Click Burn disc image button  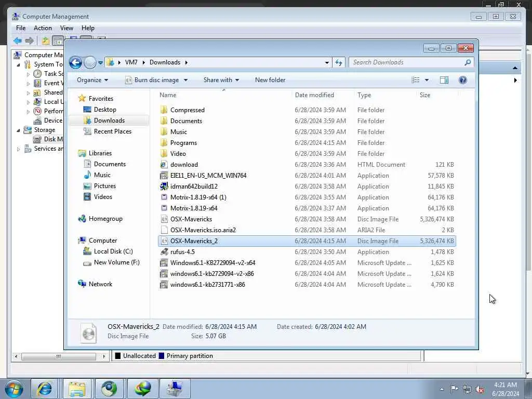152,80
